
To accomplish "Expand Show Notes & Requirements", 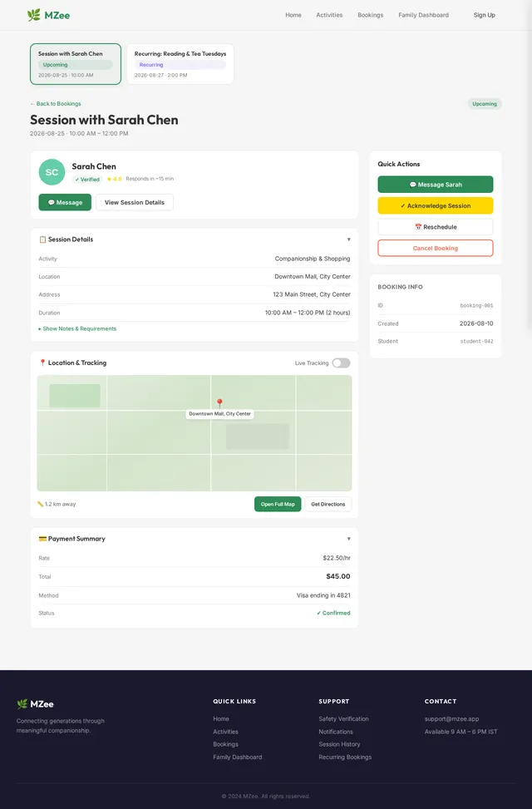I will (x=77, y=328).
